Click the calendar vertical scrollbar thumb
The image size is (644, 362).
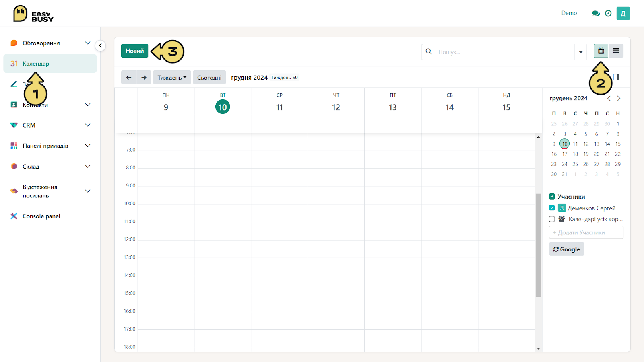[539, 245]
